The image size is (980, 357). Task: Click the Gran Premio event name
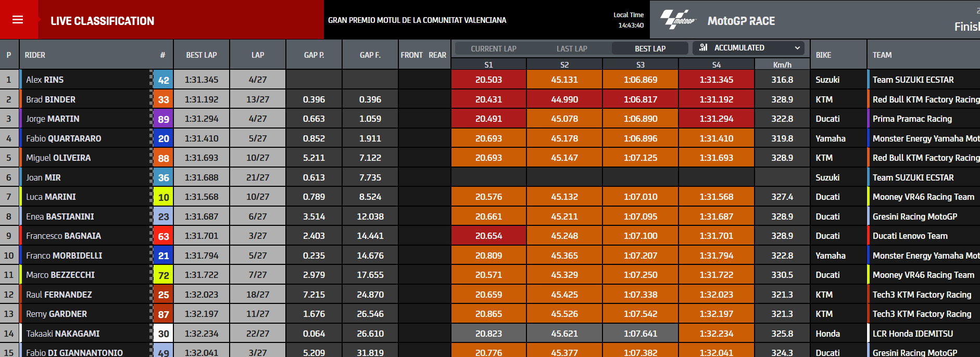coord(417,20)
